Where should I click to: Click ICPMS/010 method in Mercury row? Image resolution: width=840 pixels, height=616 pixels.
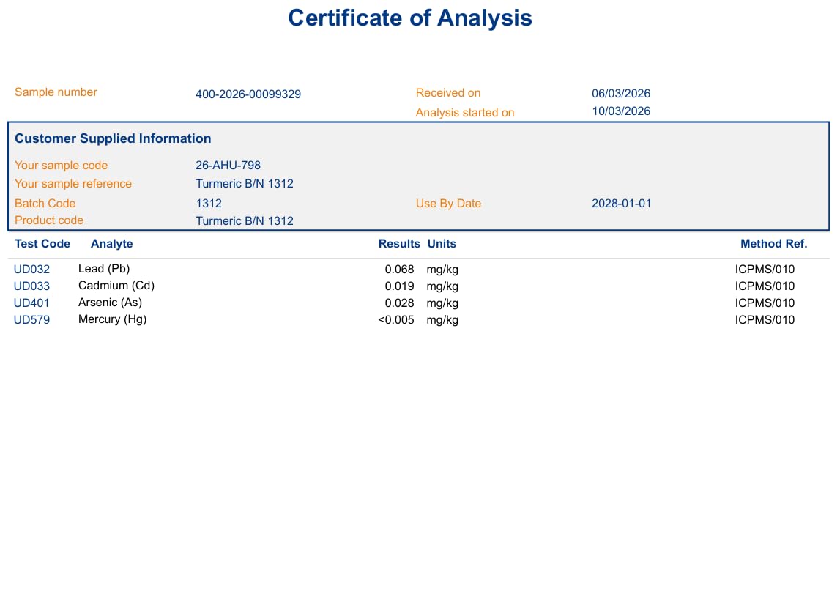click(765, 320)
